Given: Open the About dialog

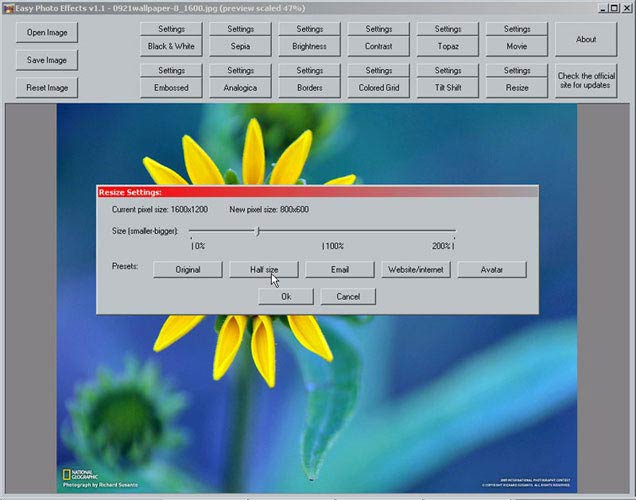Looking at the screenshot, I should pyautogui.click(x=586, y=39).
